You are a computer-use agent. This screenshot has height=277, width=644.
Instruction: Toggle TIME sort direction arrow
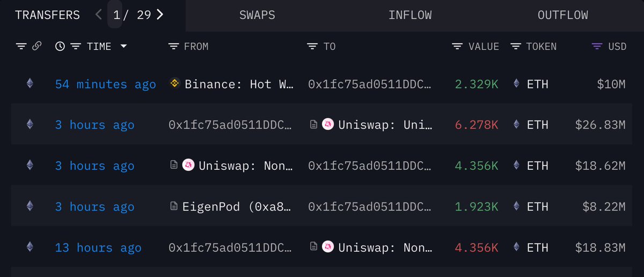[124, 47]
